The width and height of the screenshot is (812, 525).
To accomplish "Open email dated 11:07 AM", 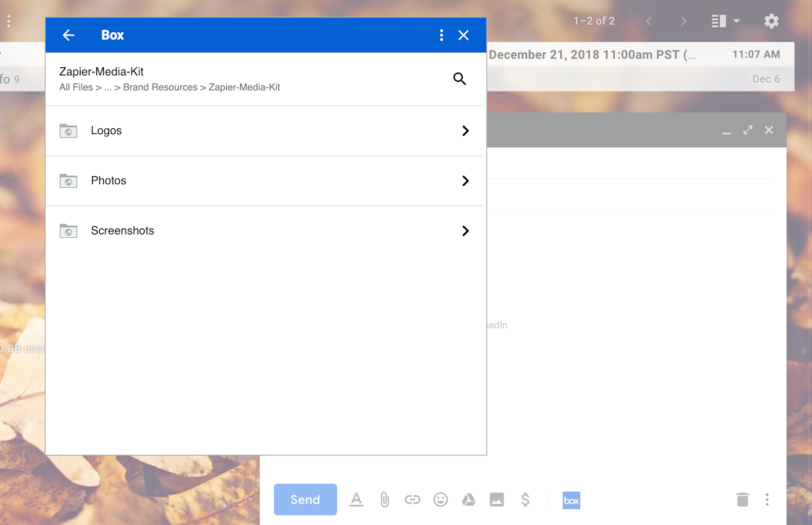I will [x=641, y=55].
